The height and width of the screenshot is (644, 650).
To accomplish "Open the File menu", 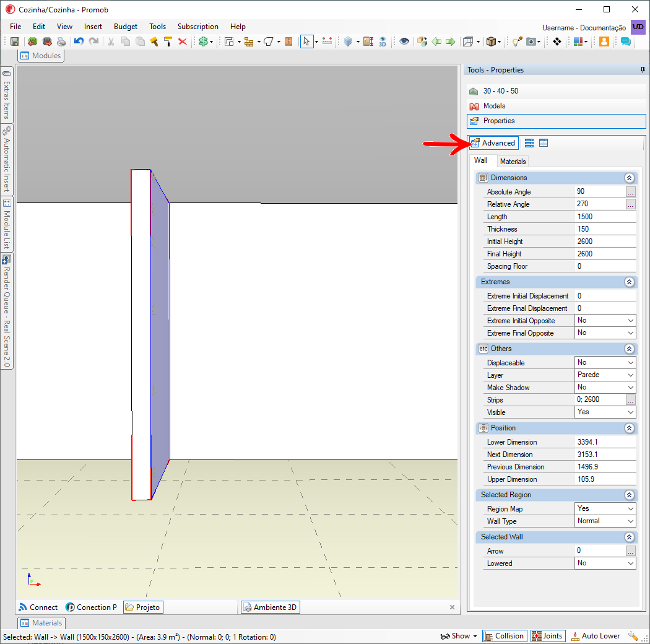I will tap(15, 27).
